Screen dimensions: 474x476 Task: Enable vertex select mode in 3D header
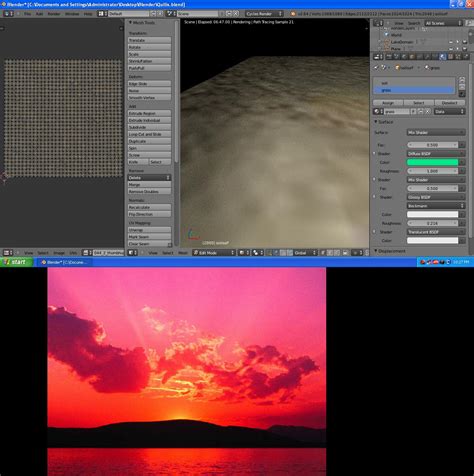[x=322, y=252]
